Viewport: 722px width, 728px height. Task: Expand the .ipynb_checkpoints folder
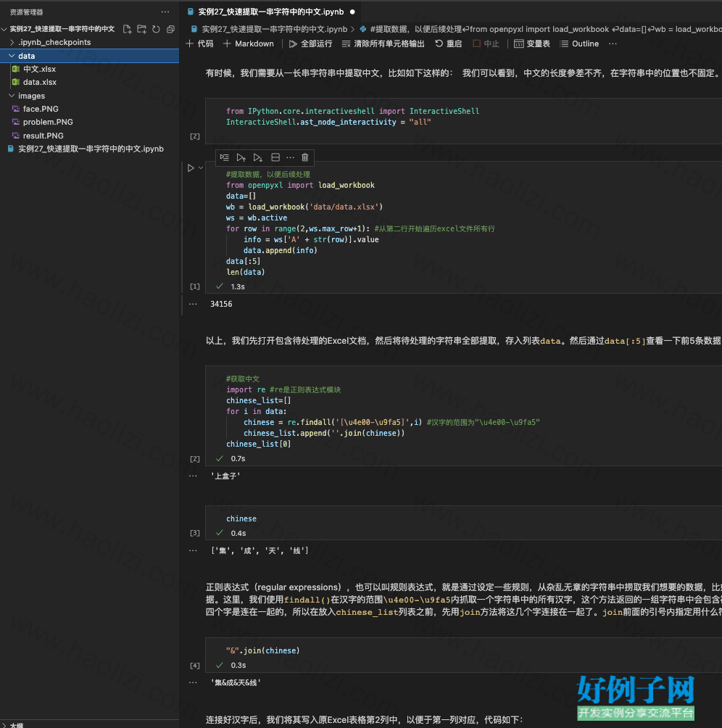pos(90,42)
